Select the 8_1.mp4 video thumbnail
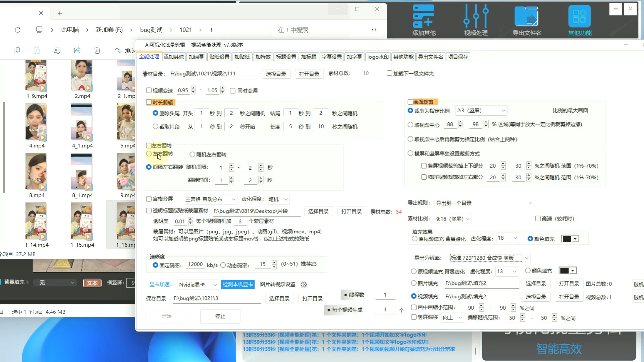The width and height of the screenshot is (644, 362). (82, 171)
